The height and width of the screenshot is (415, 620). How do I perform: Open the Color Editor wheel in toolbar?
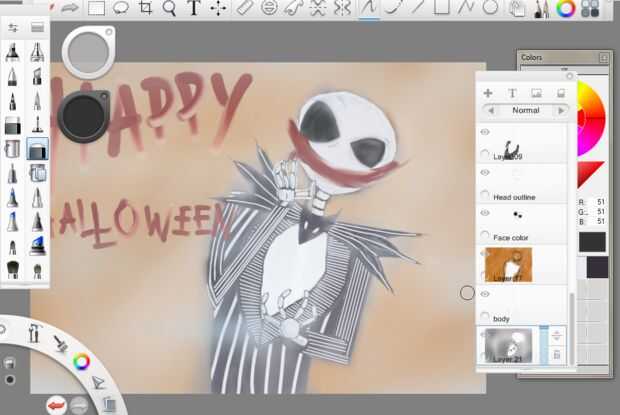click(566, 8)
